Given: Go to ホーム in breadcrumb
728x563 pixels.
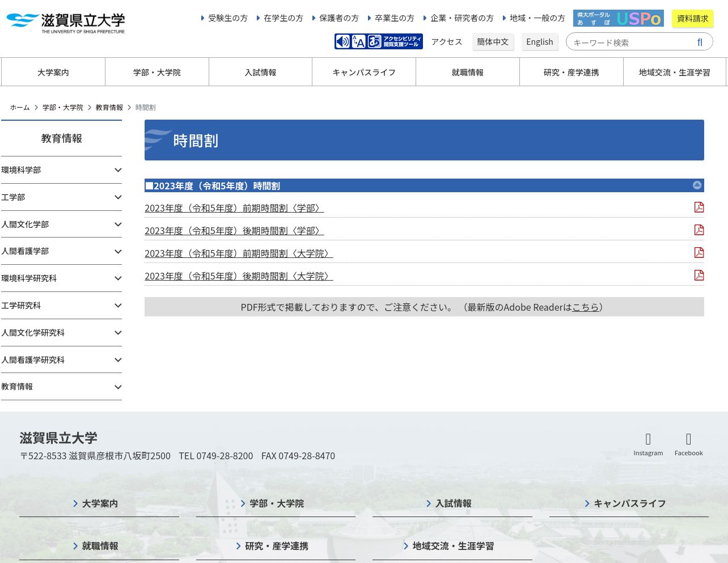Looking at the screenshot, I should pyautogui.click(x=20, y=107).
